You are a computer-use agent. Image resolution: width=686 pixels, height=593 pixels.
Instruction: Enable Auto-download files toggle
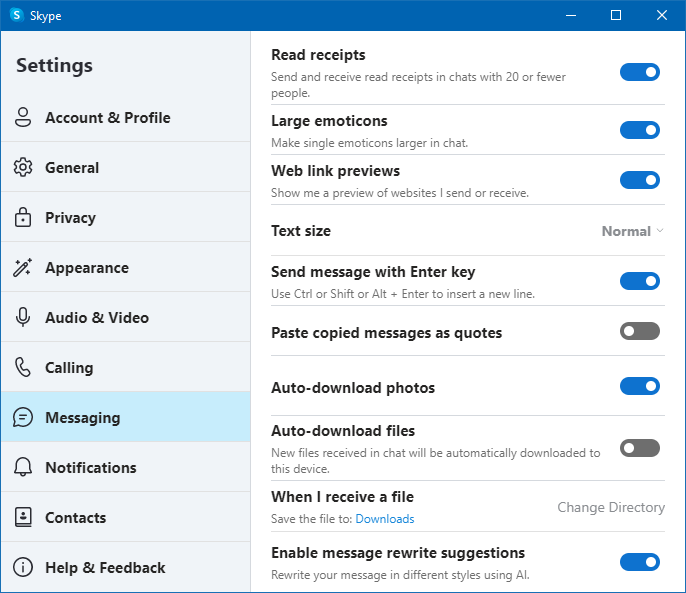640,448
